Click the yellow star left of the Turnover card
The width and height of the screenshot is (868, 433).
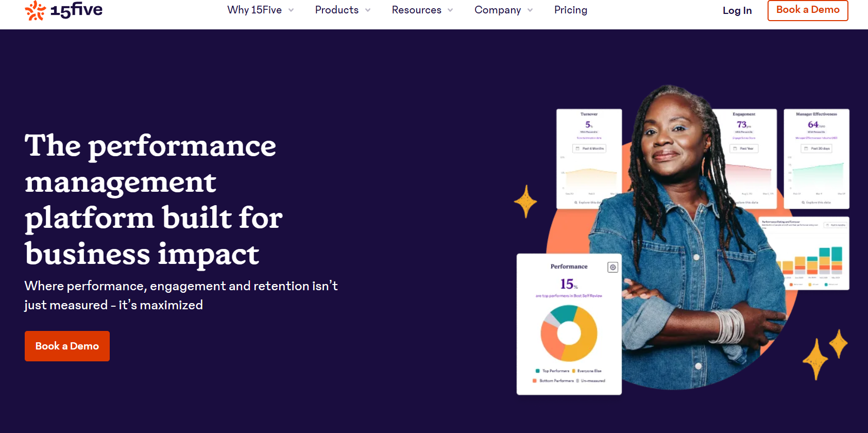click(525, 201)
